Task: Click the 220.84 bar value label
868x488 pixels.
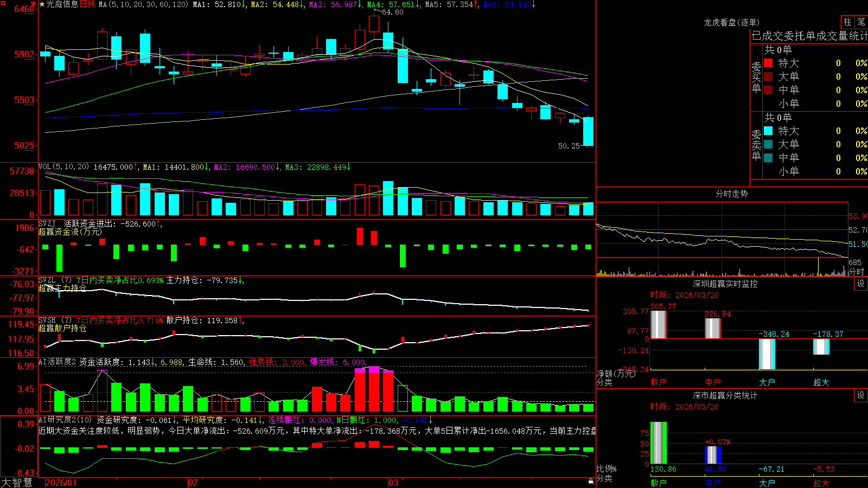Action: click(718, 314)
